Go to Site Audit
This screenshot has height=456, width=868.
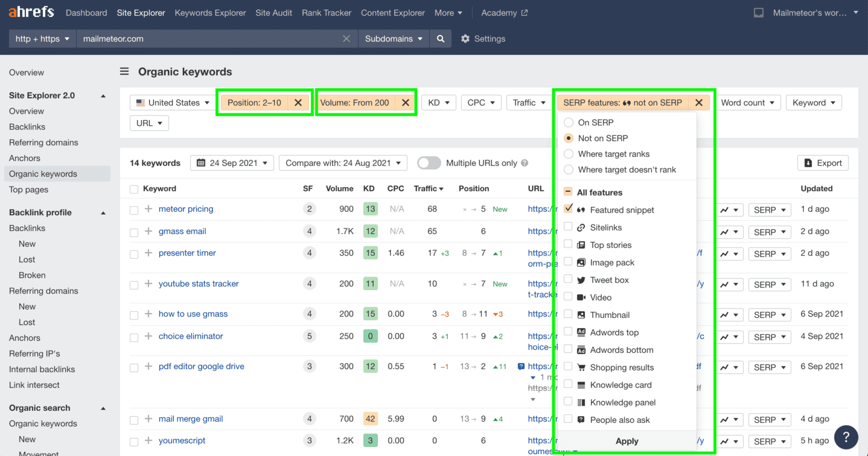pyautogui.click(x=274, y=13)
